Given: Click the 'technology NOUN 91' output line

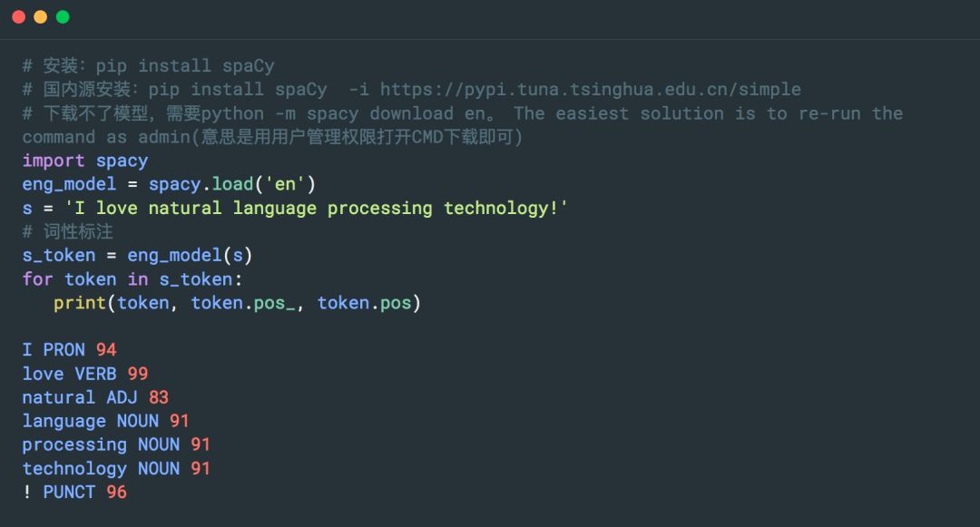Looking at the screenshot, I should point(116,467).
